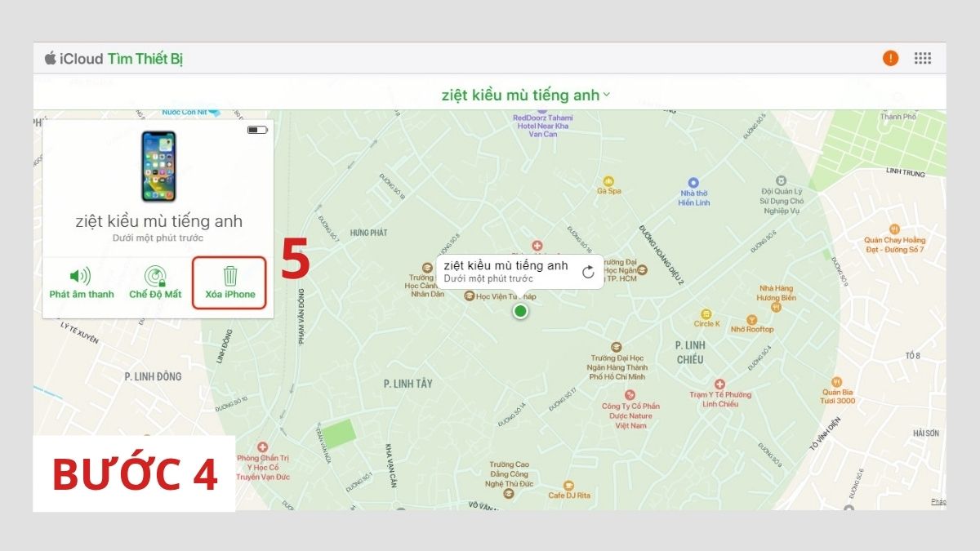Click the Apple iCloud logo
Viewport: 980px width, 551px height.
click(x=50, y=58)
